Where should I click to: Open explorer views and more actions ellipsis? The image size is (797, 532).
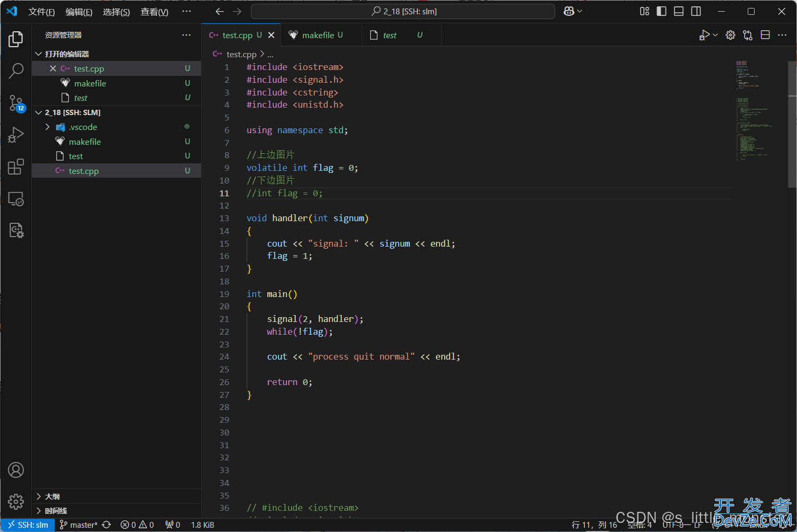click(186, 35)
